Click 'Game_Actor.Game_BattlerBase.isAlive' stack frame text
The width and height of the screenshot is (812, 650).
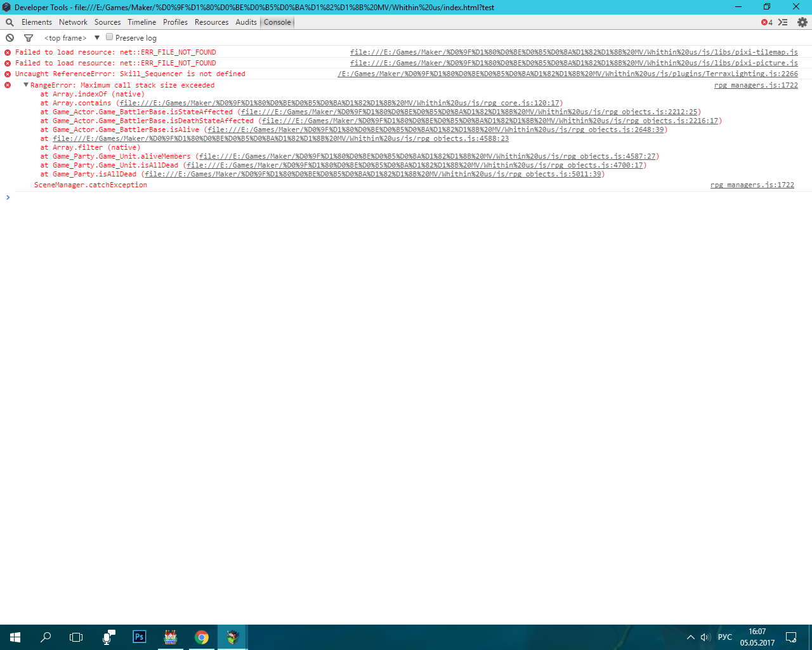(126, 130)
